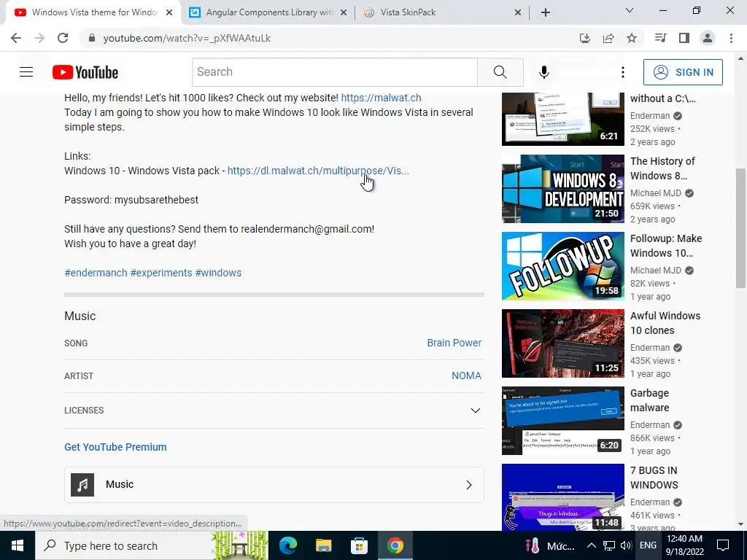Toggle Chrome side panel
Screen dimensions: 747x560
click(684, 38)
